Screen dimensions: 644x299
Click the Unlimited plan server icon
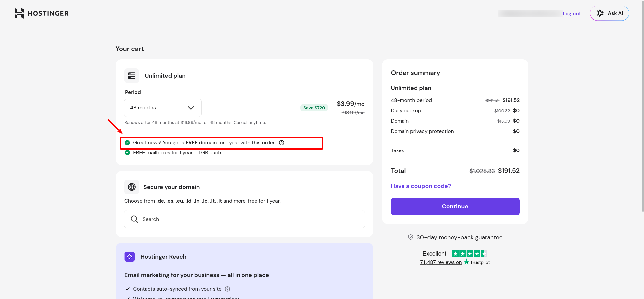(x=132, y=76)
